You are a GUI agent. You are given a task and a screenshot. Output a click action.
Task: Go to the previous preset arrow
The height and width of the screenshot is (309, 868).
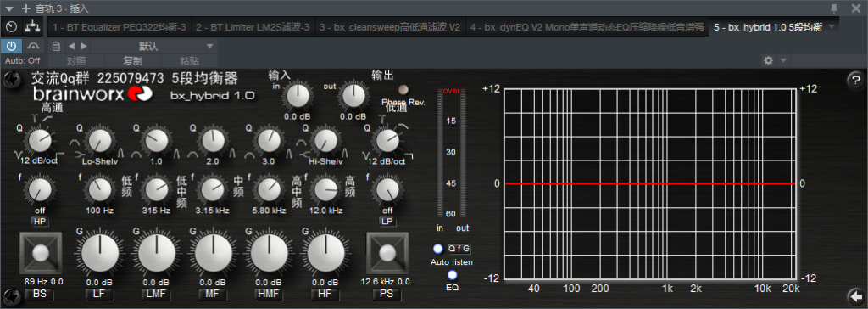tap(71, 46)
